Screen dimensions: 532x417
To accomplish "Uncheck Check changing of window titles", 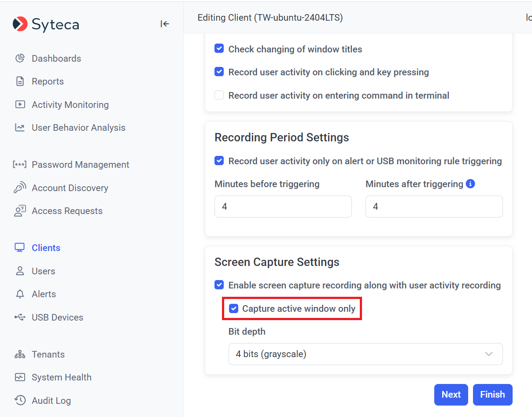I will pos(219,49).
